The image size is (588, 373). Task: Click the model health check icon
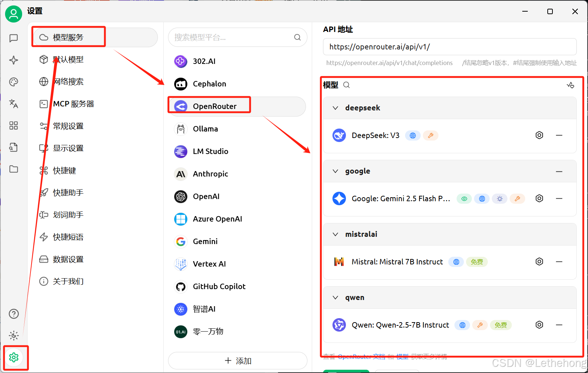(x=570, y=85)
